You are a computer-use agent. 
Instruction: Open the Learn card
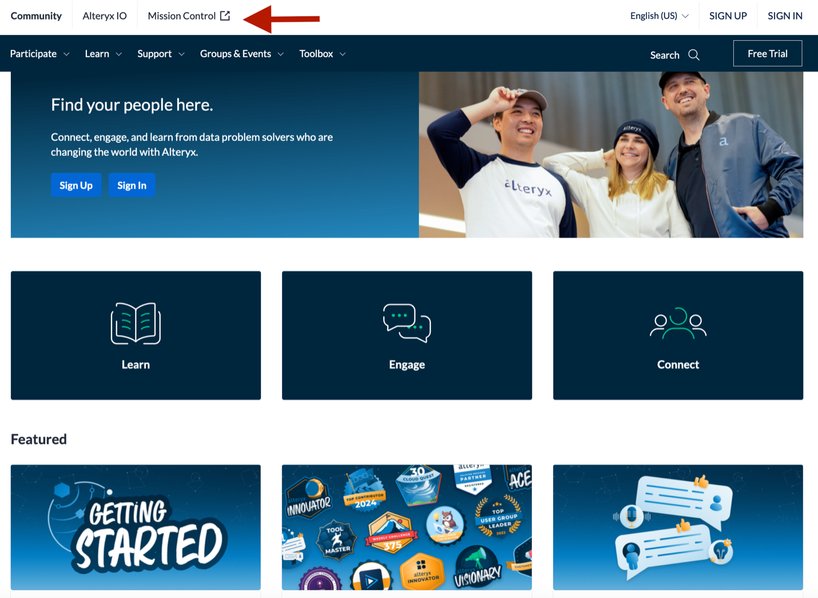(136, 336)
